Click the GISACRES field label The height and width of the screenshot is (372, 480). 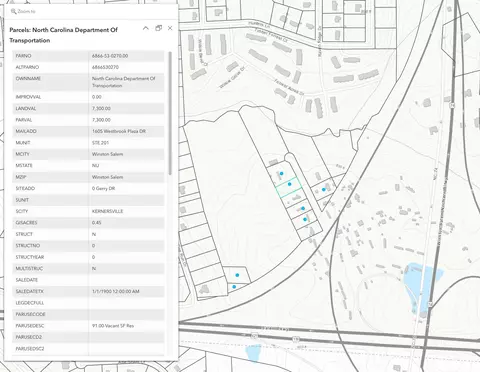[26, 223]
